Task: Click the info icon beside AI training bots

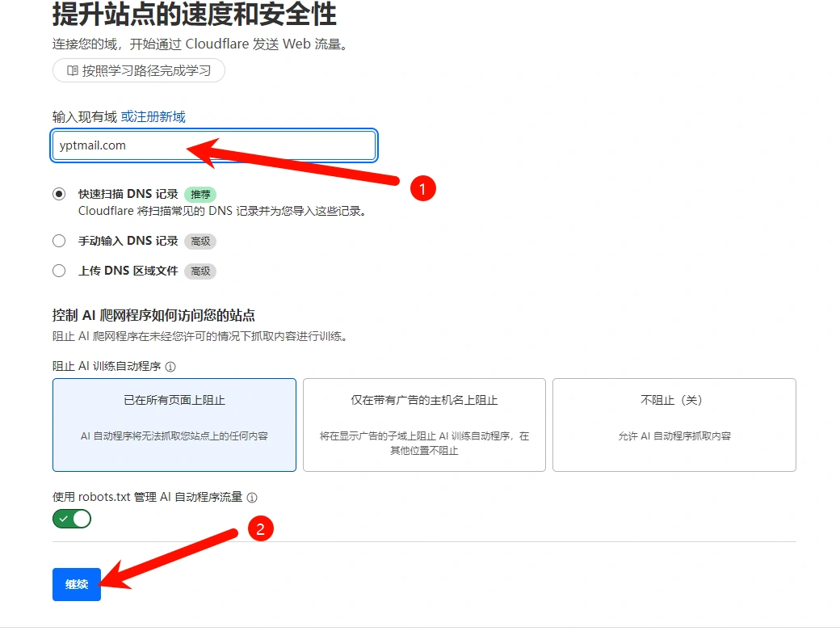Action: click(170, 366)
